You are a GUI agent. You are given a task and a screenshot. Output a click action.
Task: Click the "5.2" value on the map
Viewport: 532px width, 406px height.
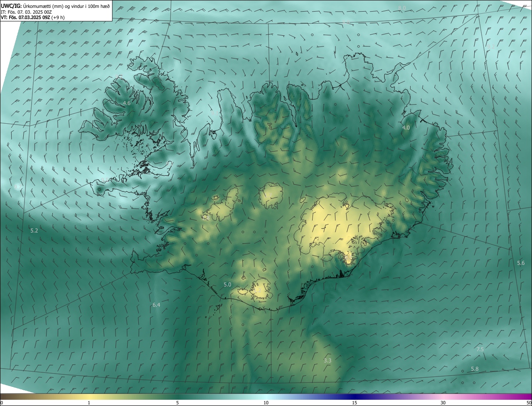[x=34, y=230]
